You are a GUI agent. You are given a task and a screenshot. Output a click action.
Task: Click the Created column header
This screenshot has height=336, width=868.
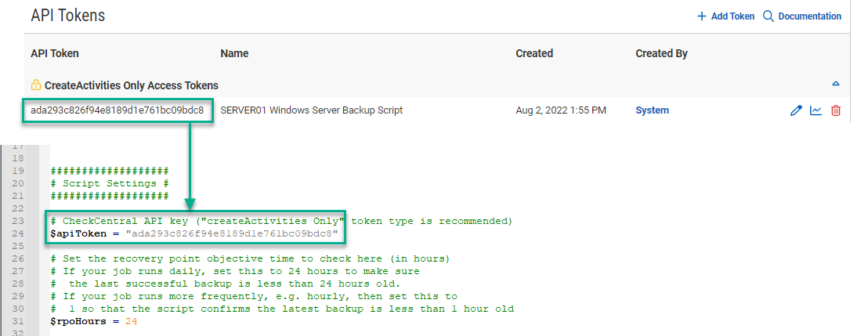(x=534, y=53)
